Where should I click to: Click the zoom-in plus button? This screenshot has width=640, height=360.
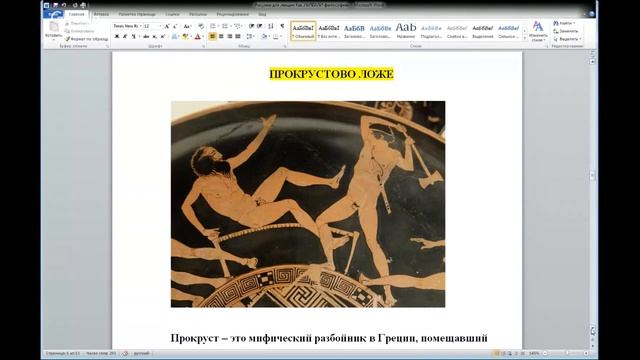point(586,353)
